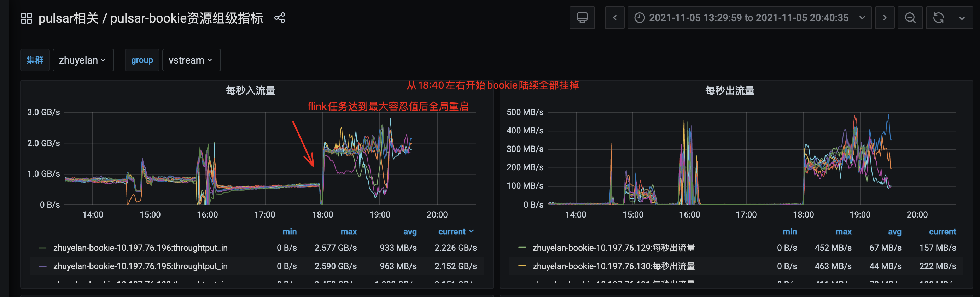
Task: Click the 集群 variable label
Action: [35, 60]
